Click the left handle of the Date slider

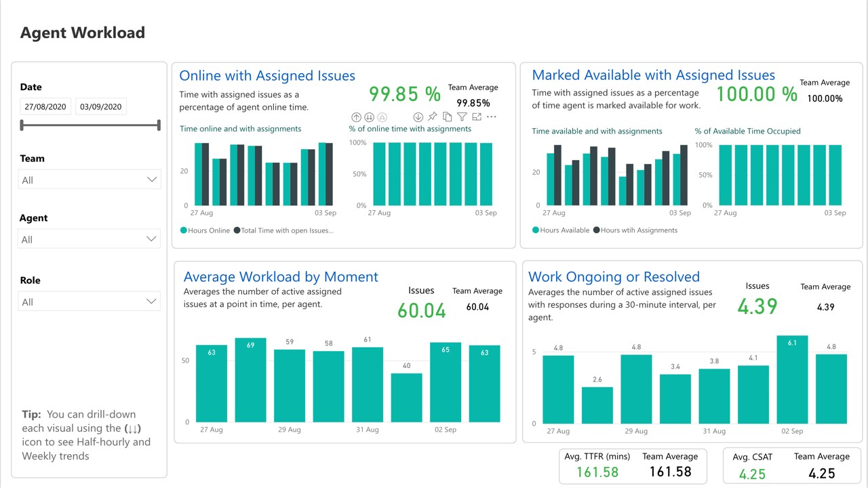click(x=22, y=125)
